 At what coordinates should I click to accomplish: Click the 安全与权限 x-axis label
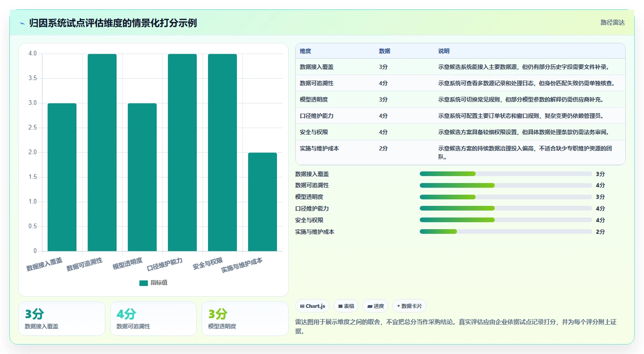click(x=208, y=264)
